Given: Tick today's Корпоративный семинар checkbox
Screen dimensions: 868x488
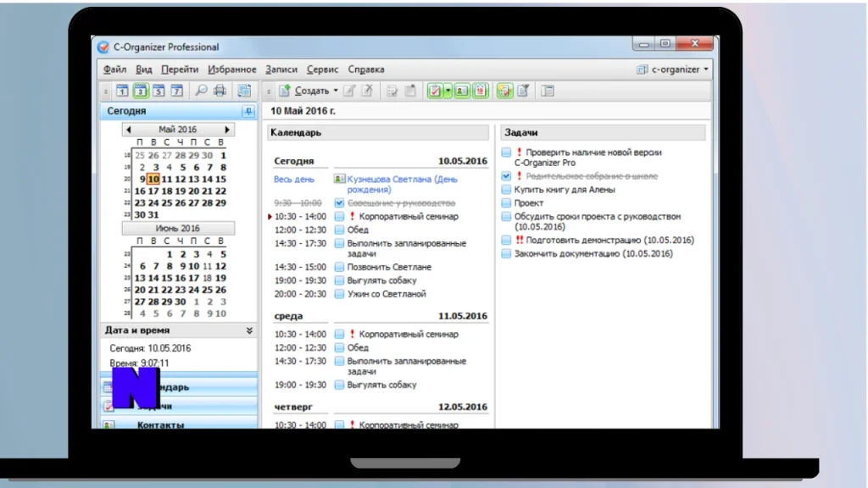Looking at the screenshot, I should point(339,216).
